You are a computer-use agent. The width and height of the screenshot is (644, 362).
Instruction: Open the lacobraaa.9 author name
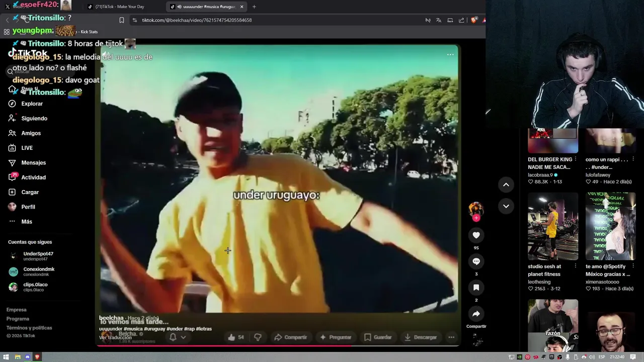[540, 175]
